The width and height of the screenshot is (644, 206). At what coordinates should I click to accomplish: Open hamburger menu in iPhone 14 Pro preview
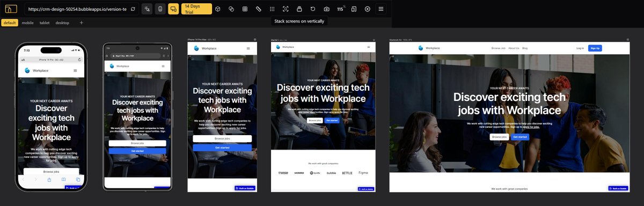(x=75, y=70)
